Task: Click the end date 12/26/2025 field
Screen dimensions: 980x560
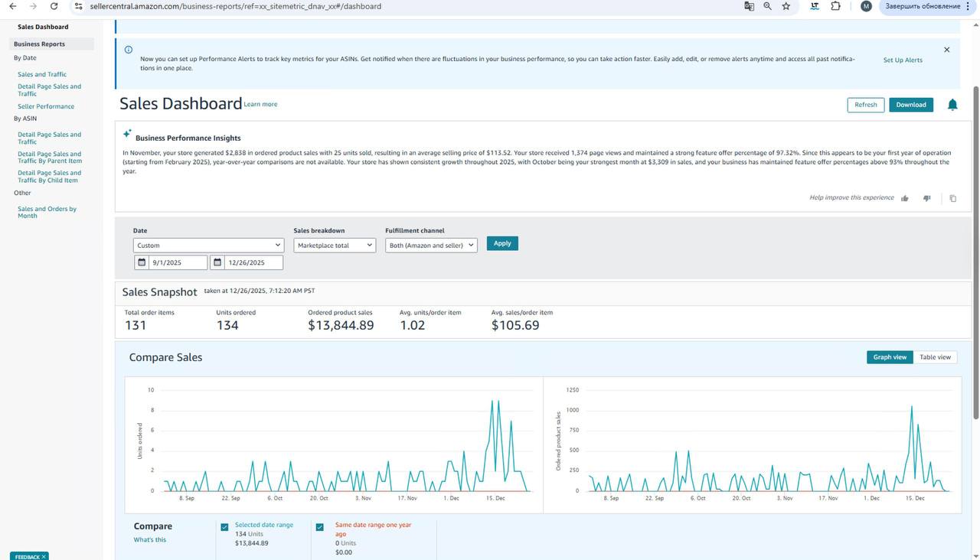Action: click(253, 262)
